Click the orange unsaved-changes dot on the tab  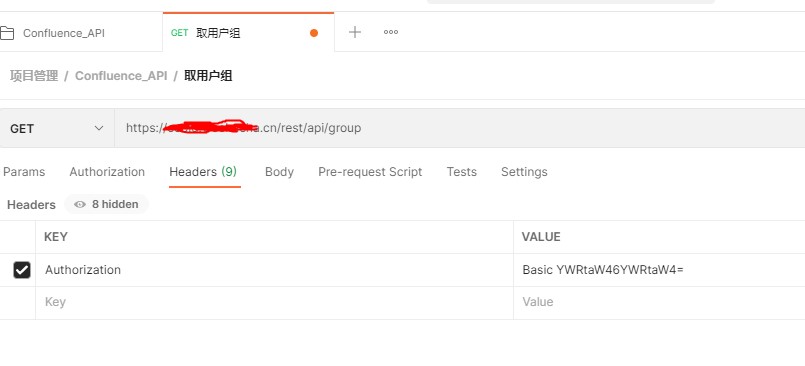[314, 33]
